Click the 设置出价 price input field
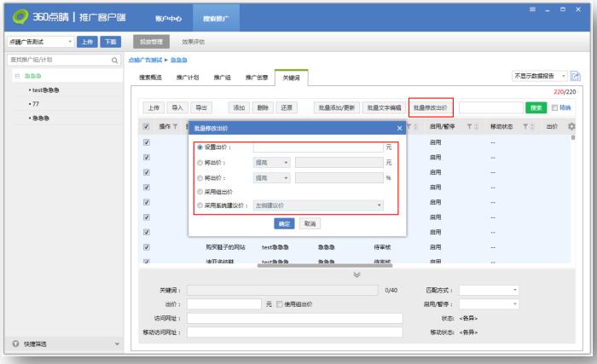Image resolution: width=597 pixels, height=364 pixels. coord(316,147)
